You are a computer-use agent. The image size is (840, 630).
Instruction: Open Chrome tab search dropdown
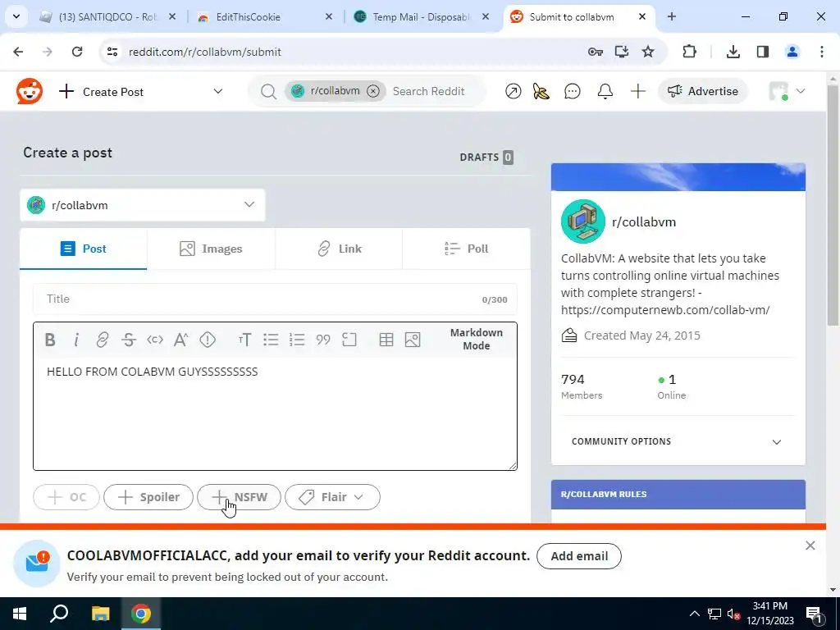tap(16, 16)
